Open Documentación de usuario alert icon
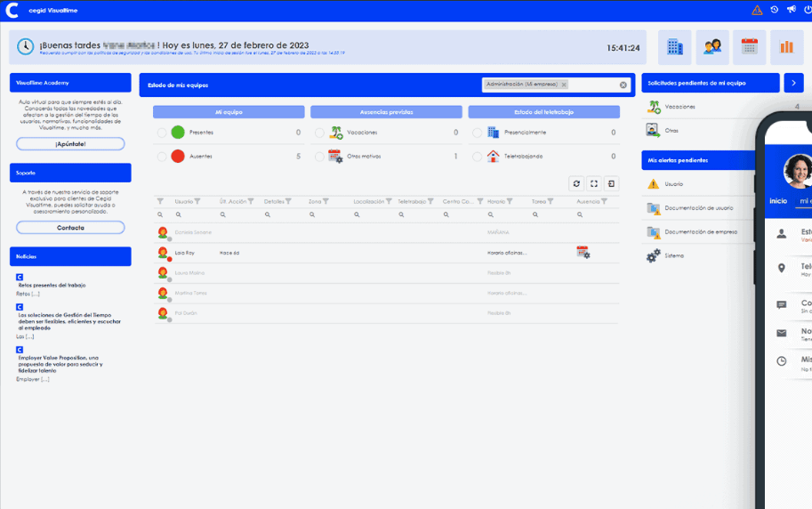 click(x=653, y=208)
